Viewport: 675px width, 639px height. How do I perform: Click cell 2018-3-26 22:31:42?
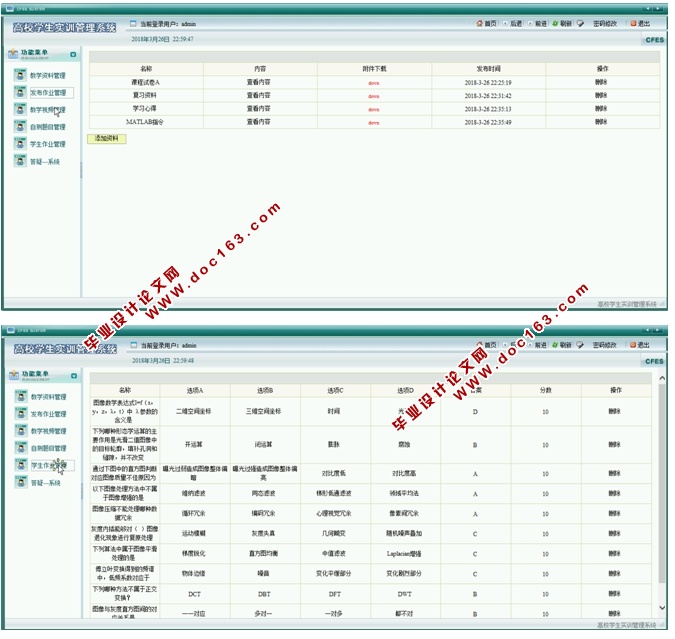[488, 96]
